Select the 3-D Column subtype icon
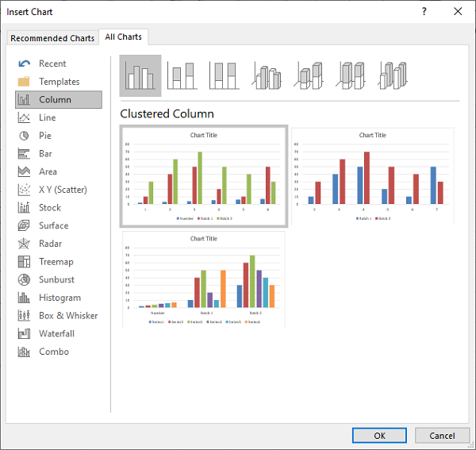Image resolution: width=476 pixels, height=450 pixels. [393, 75]
